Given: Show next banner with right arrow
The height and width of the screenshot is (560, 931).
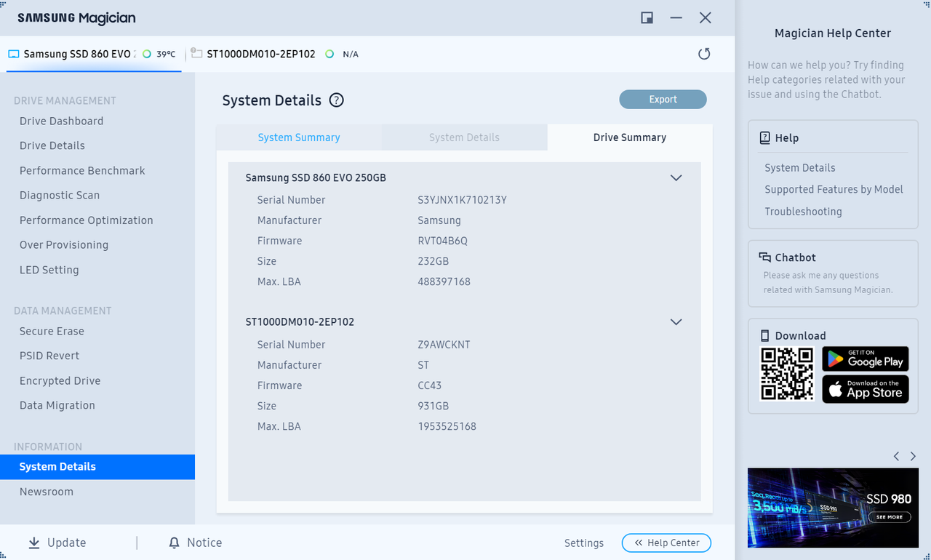Looking at the screenshot, I should (x=913, y=456).
